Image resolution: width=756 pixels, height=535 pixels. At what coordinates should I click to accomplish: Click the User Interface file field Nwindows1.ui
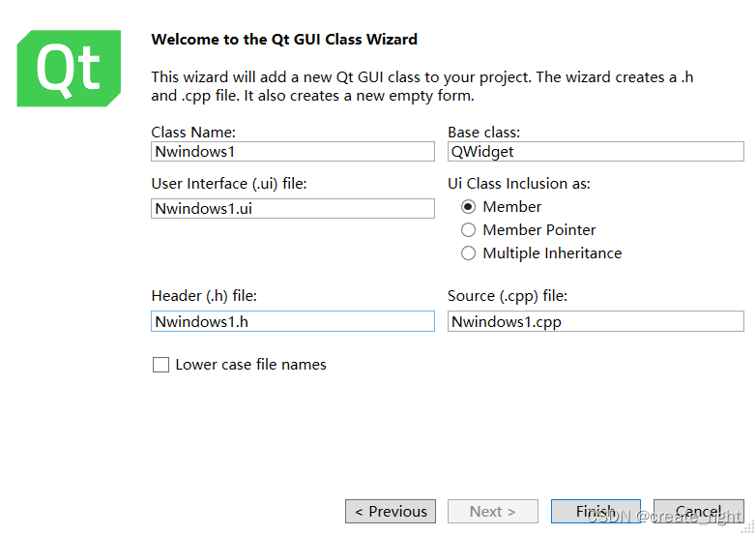click(x=293, y=208)
